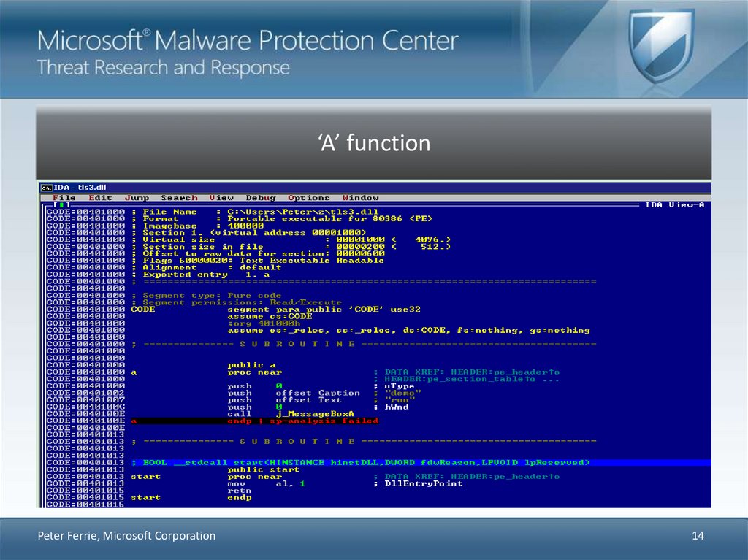Click 'offset Text' operand
Screen dimensions: 748x560
click(309, 399)
